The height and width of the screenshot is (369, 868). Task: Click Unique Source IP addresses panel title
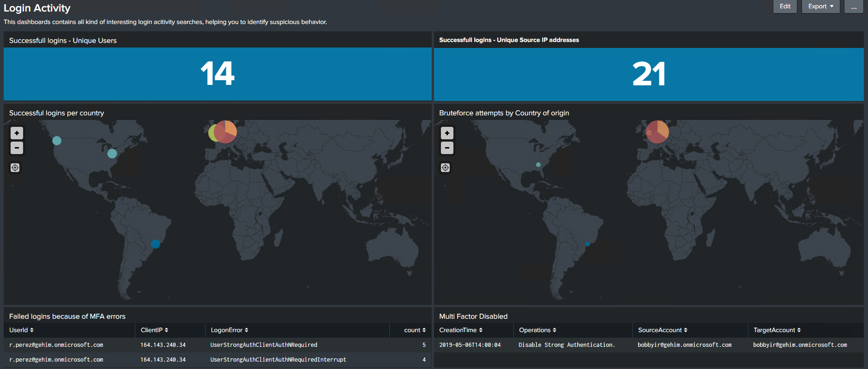[x=509, y=40]
